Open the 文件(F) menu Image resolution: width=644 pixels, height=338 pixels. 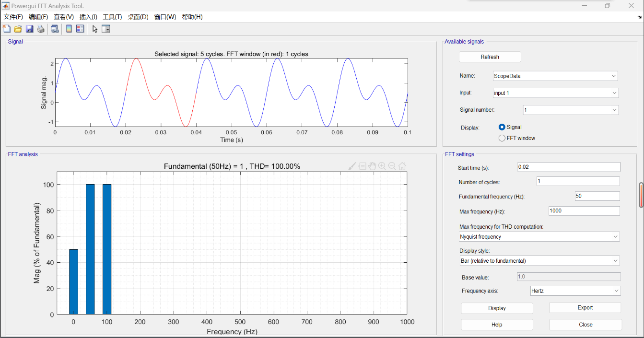pos(13,17)
